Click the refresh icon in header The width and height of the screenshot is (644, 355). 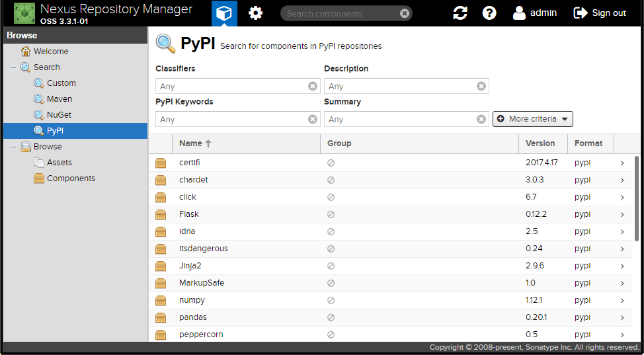[x=460, y=13]
